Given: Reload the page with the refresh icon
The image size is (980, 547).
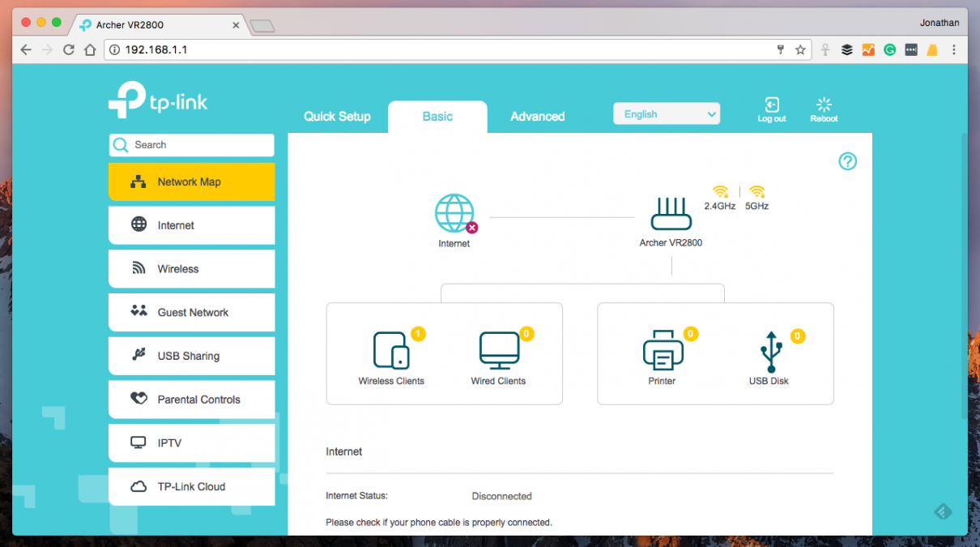Looking at the screenshot, I should [x=69, y=49].
